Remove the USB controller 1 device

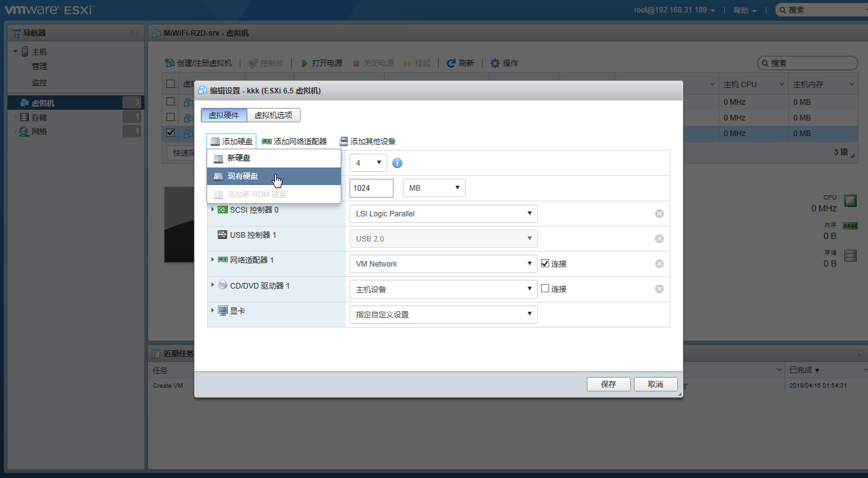[659, 238]
